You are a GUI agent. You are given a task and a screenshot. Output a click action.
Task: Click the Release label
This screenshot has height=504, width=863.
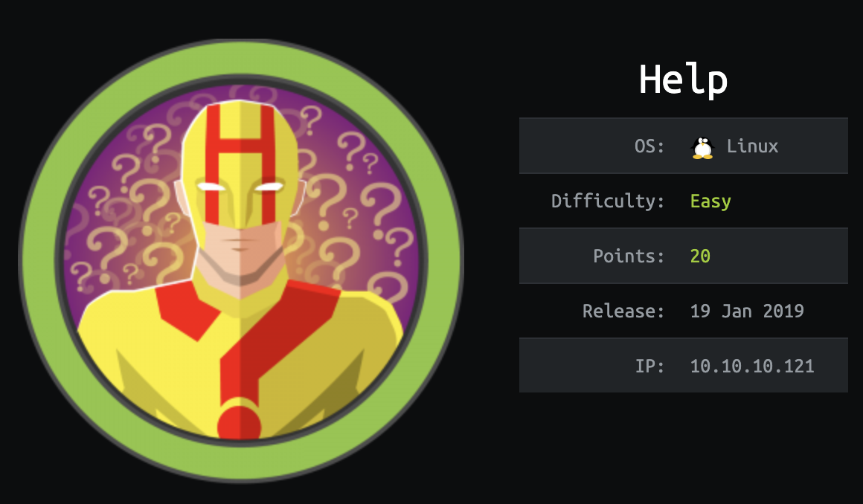(x=623, y=311)
